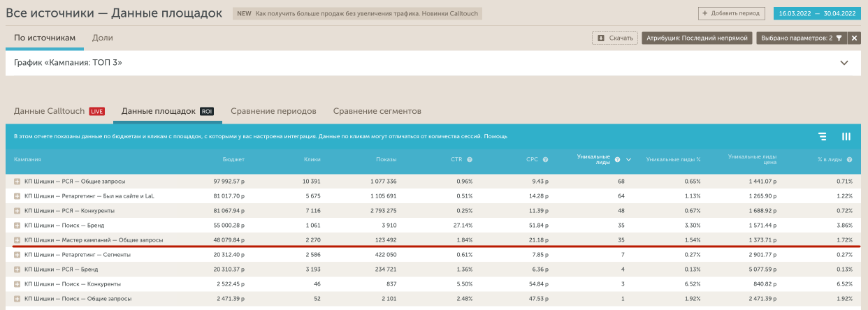The height and width of the screenshot is (310, 868).
Task: Click the CTR column help icon
Action: click(x=470, y=160)
